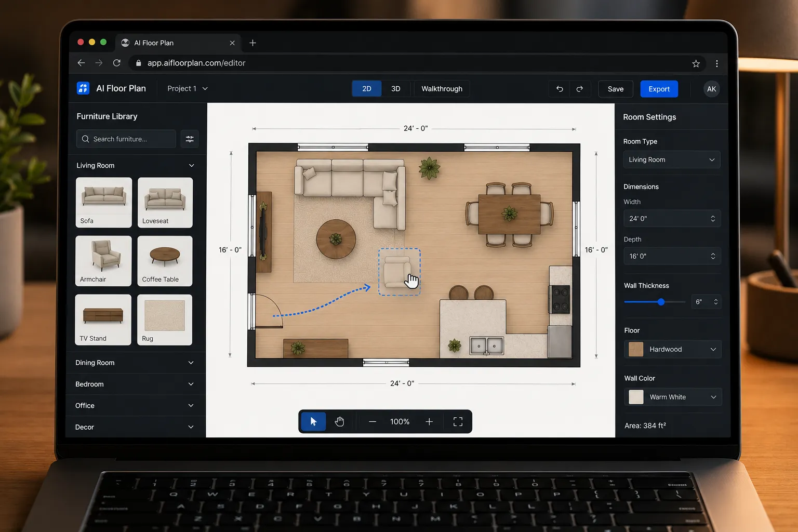Open the Room Type dropdown
This screenshot has width=798, height=532.
click(x=672, y=159)
